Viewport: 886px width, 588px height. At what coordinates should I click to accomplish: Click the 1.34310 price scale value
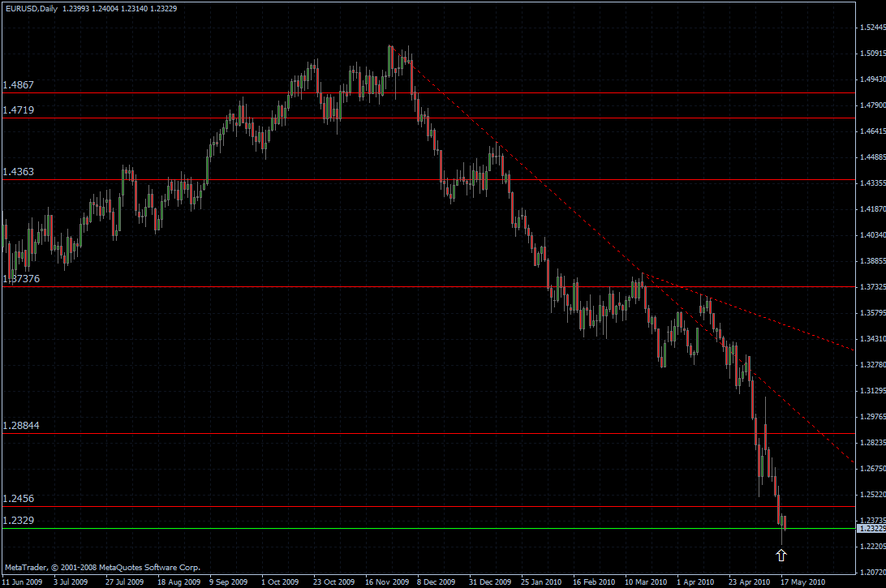pyautogui.click(x=872, y=339)
